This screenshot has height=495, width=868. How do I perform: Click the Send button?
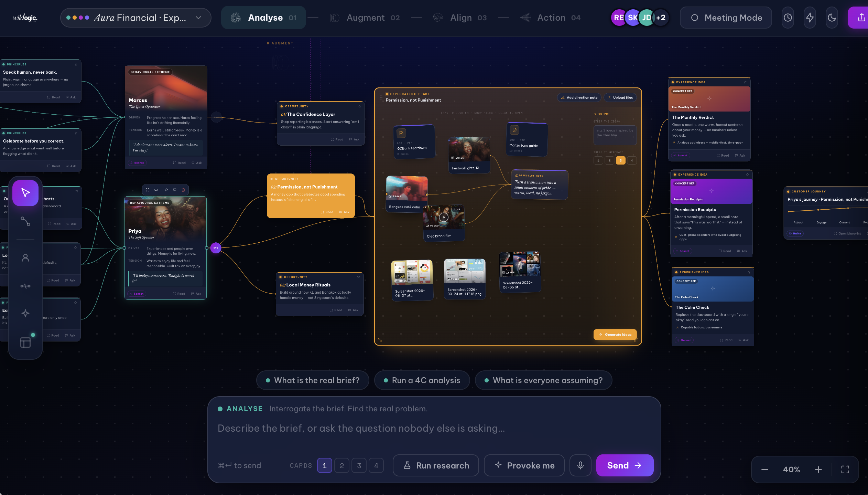coord(625,465)
